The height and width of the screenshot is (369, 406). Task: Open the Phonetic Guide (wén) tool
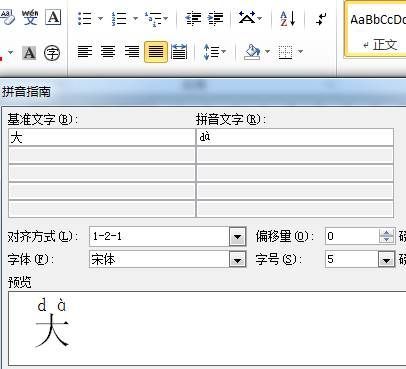click(30, 17)
